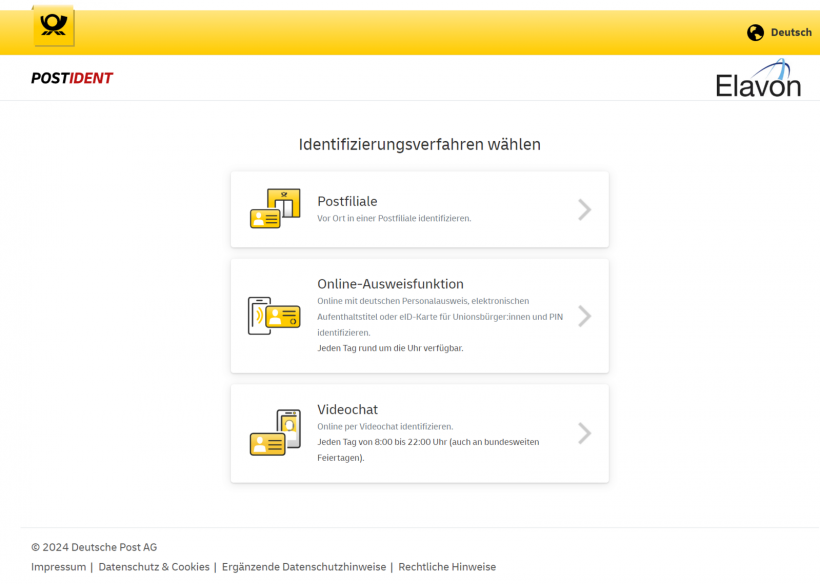The width and height of the screenshot is (820, 584).
Task: Open Ergänzende Datenschutzhinweise link
Action: pyautogui.click(x=304, y=567)
